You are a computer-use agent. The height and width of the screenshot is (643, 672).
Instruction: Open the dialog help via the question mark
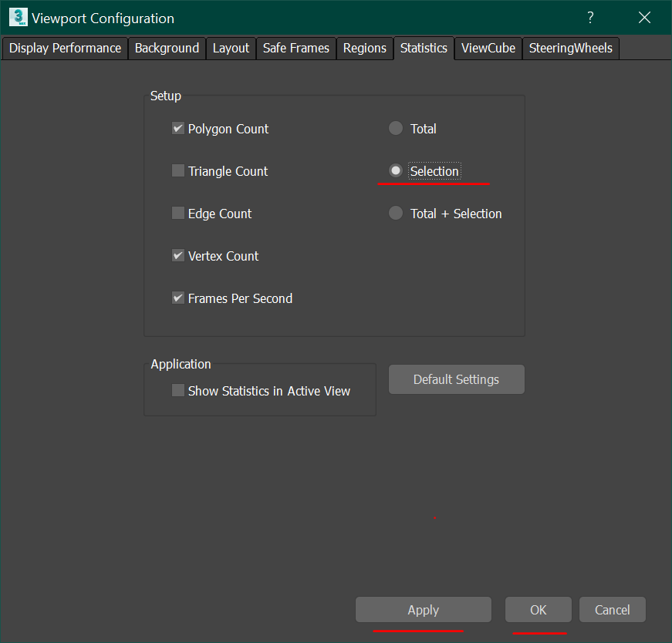(x=589, y=17)
